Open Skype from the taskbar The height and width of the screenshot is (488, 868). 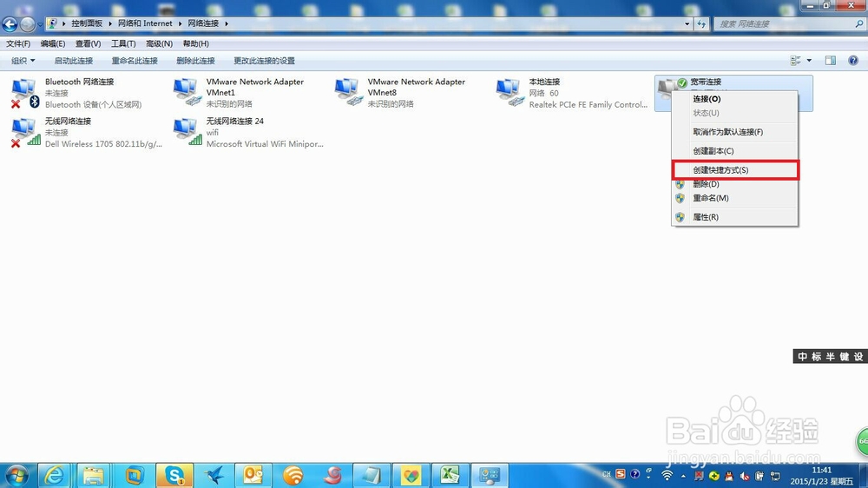174,475
